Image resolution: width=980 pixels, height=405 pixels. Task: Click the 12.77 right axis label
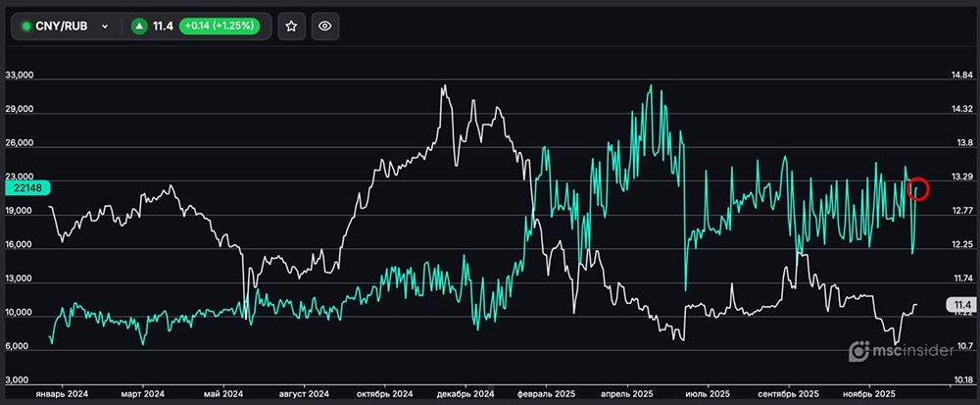pyautogui.click(x=961, y=211)
